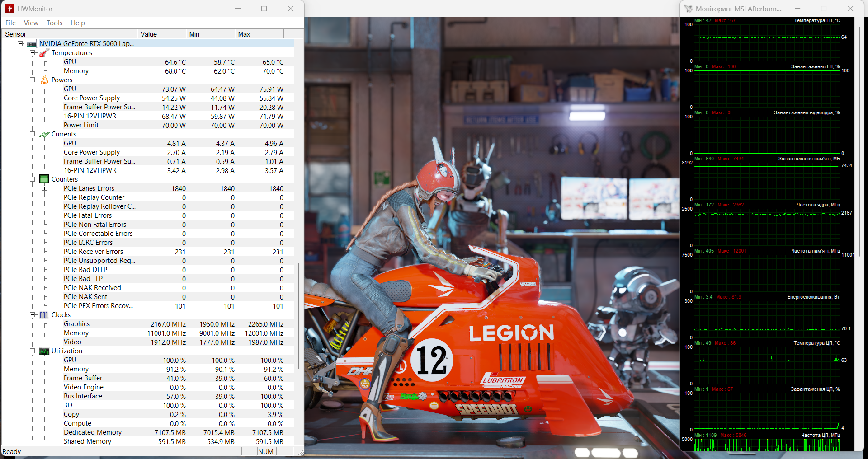Click the NVIDIA graphics card icon
Image resolution: width=868 pixels, height=459 pixels.
(32, 44)
